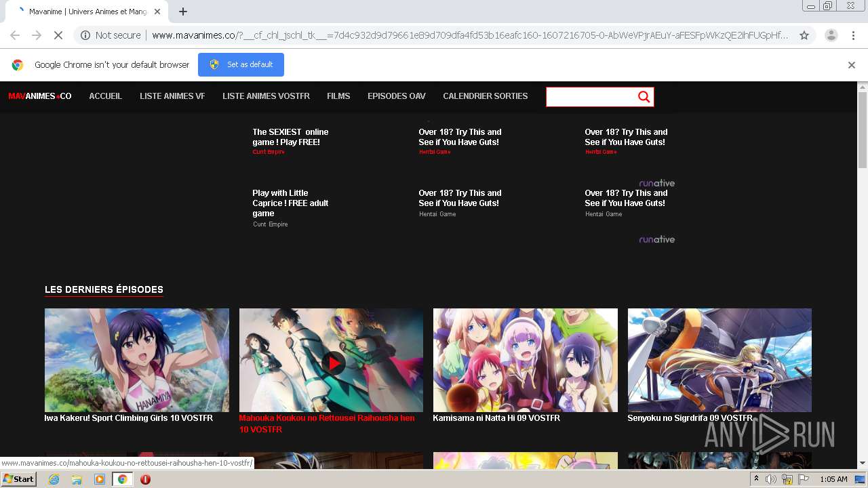This screenshot has width=868, height=488.
Task: Click the browser back arrow
Action: click(x=15, y=35)
